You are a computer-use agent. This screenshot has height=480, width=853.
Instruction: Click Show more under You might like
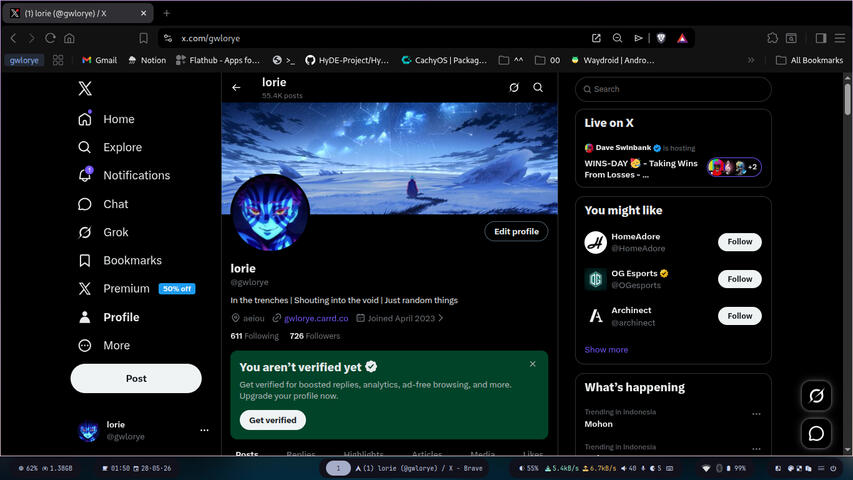[x=606, y=350]
